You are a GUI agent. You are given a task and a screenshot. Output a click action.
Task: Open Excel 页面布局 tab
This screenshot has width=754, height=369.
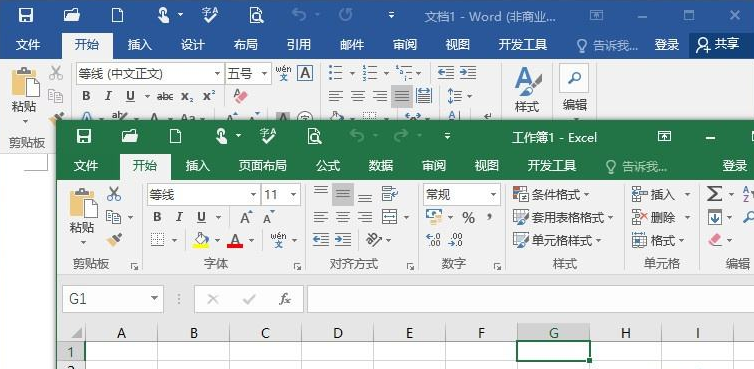[x=263, y=165]
